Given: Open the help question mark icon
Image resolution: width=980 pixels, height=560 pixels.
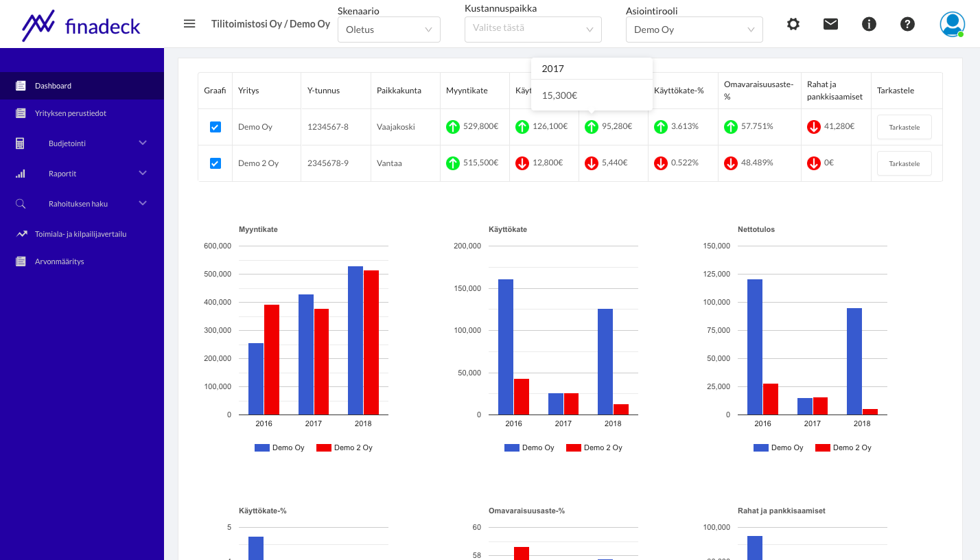Looking at the screenshot, I should [x=907, y=24].
